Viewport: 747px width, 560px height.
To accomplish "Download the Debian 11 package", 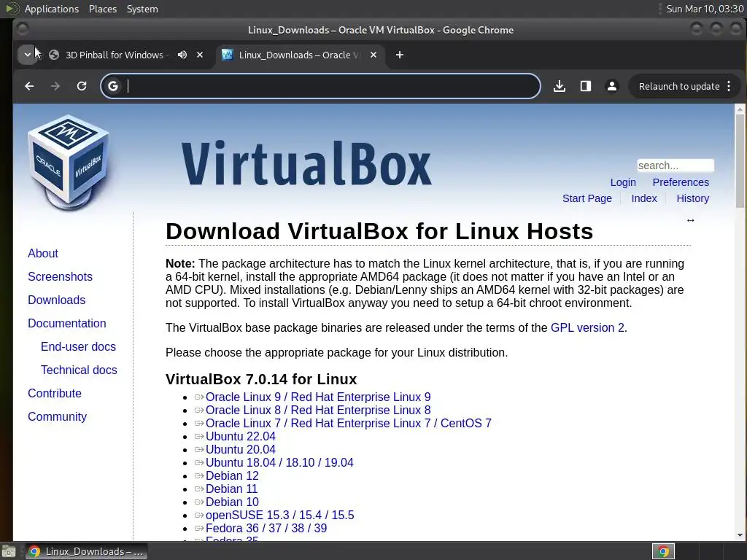I will click(x=231, y=489).
